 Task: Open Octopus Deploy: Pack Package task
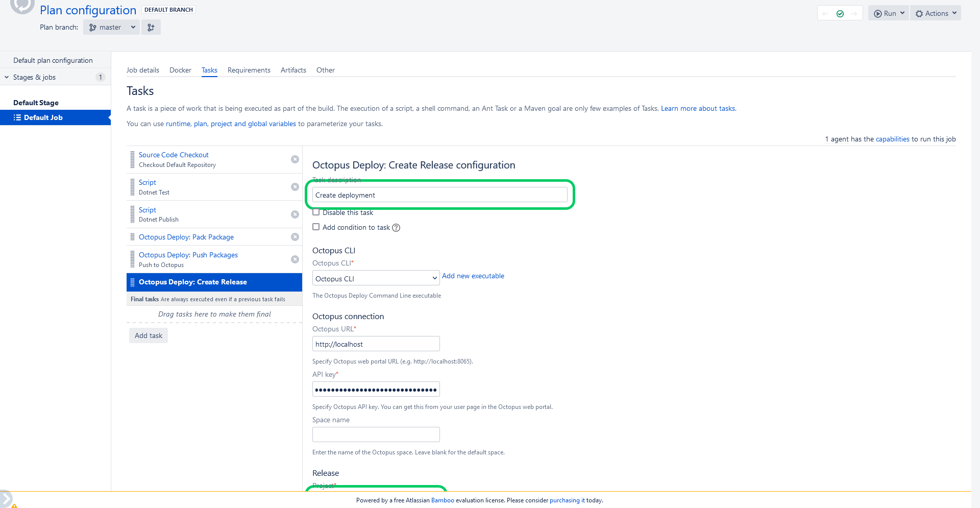pyautogui.click(x=186, y=237)
